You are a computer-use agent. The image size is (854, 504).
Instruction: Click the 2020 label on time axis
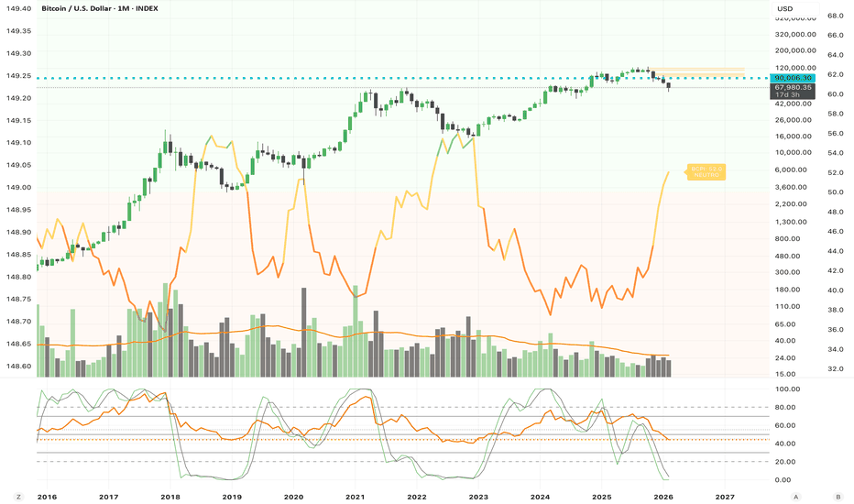point(293,497)
